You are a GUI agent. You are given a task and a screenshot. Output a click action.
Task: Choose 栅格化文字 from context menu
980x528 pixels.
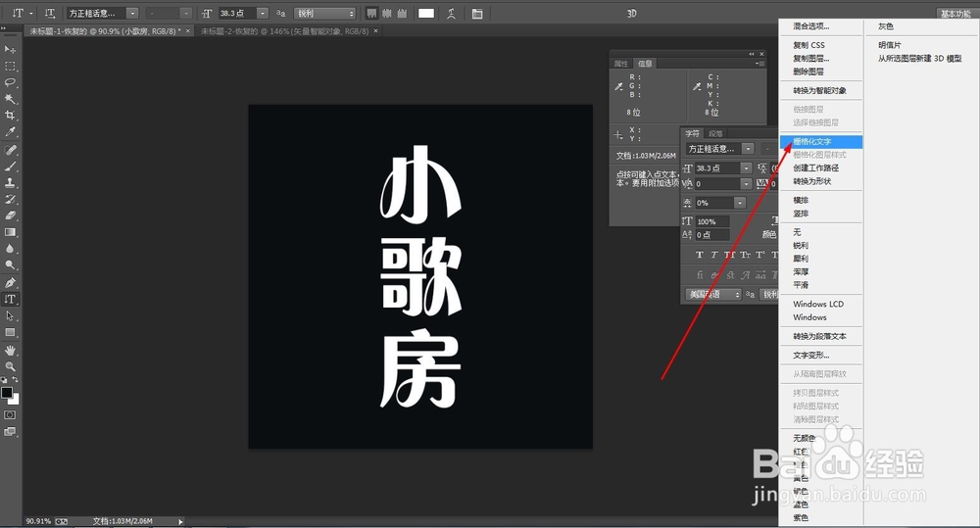pos(821,142)
